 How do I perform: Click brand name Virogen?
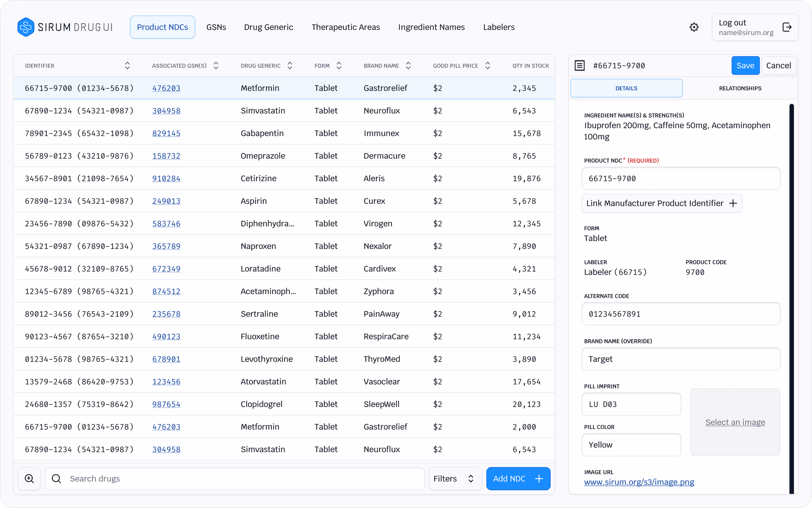378,224
